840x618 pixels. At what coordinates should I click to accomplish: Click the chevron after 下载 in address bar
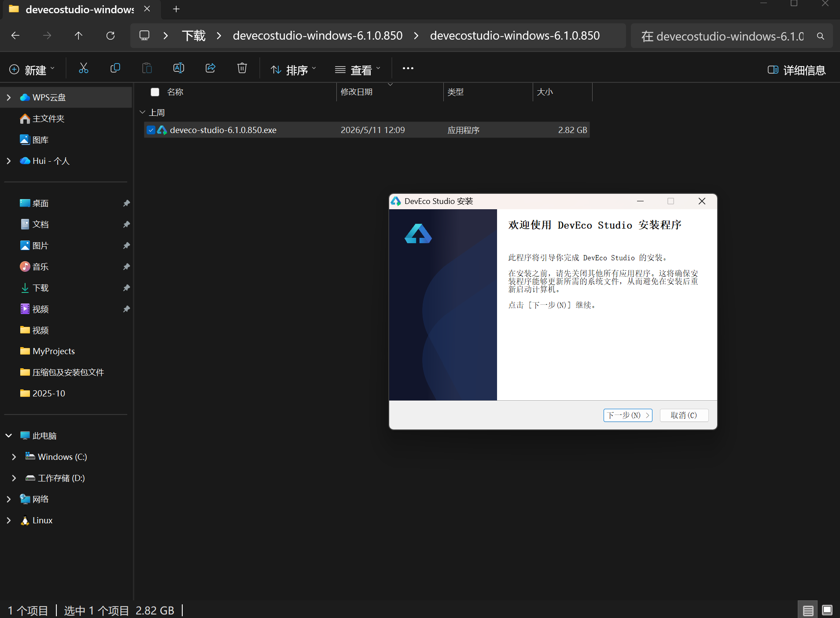(x=219, y=36)
